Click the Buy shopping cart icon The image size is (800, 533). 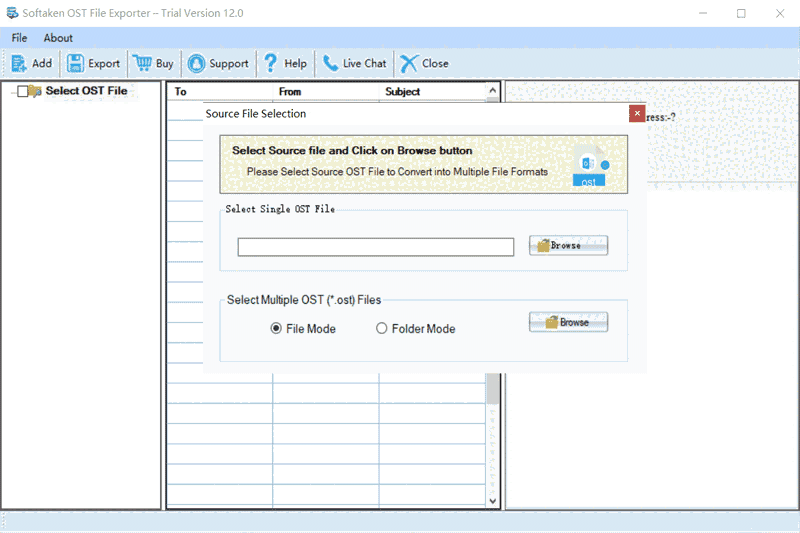point(142,63)
